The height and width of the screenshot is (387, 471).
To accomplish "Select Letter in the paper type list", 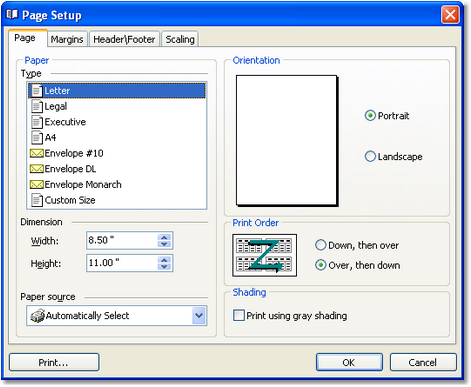I will [117, 91].
